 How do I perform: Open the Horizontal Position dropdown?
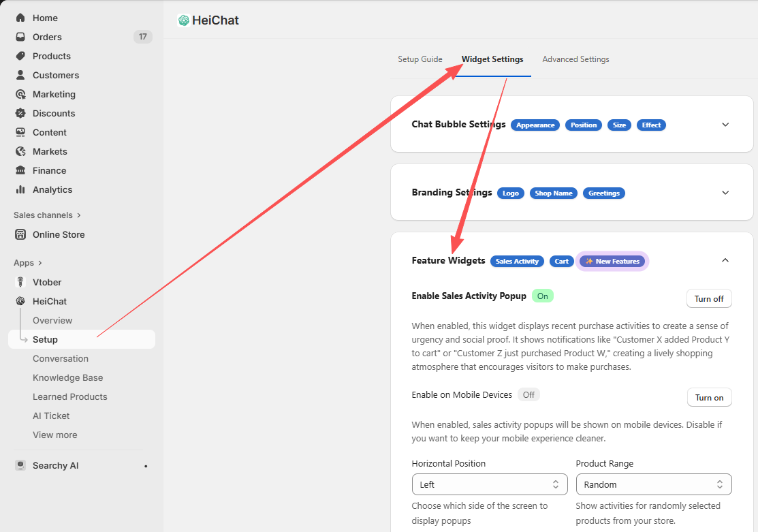[x=490, y=484]
